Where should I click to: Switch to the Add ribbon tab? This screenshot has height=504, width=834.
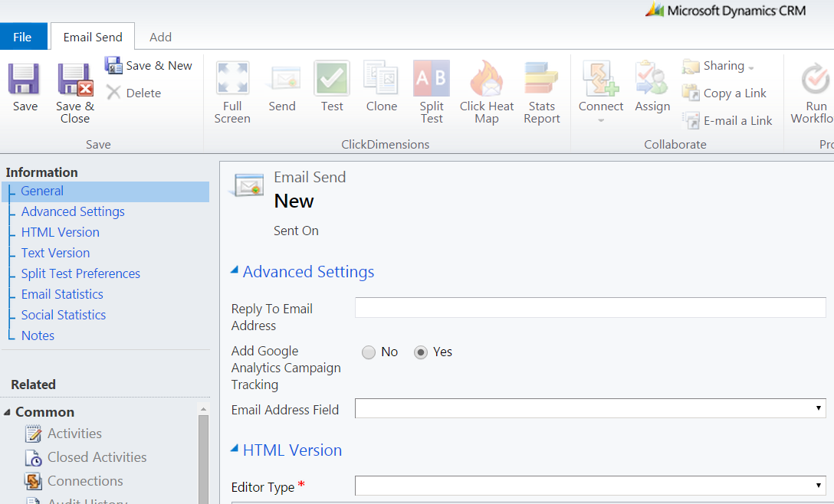point(160,36)
